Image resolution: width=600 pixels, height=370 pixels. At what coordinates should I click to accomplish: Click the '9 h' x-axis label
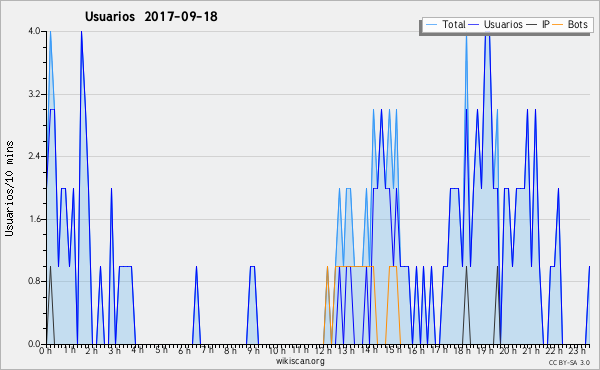coord(254,351)
